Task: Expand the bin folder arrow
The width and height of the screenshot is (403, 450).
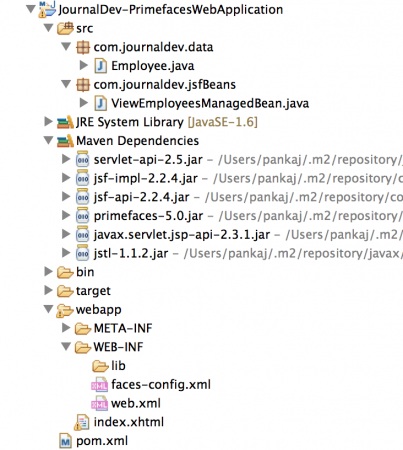Action: click(49, 272)
